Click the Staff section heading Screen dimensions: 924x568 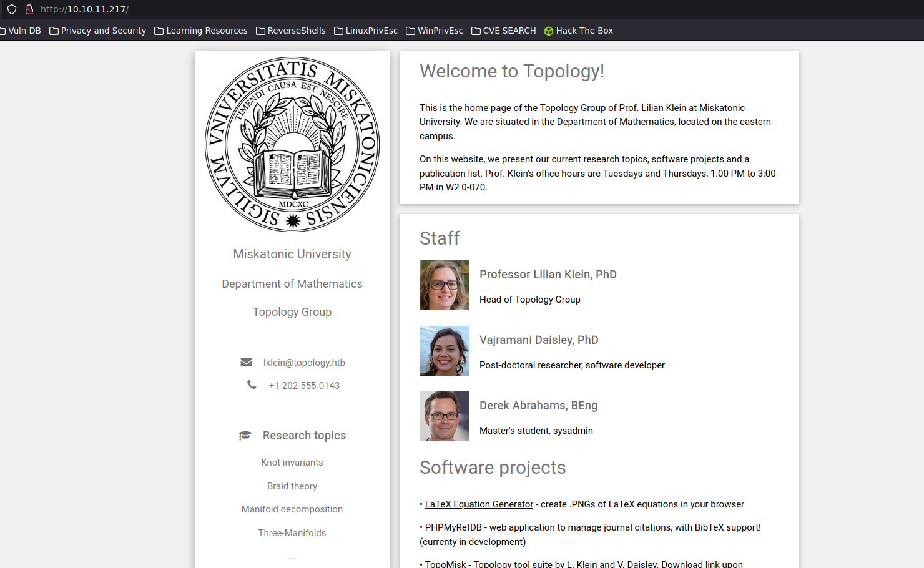click(440, 238)
